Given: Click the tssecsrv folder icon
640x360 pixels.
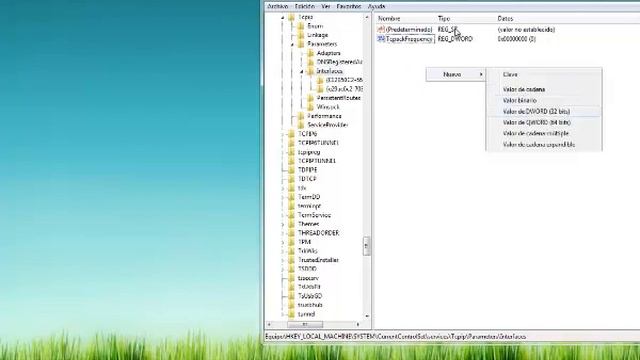Looking at the screenshot, I should [291, 278].
